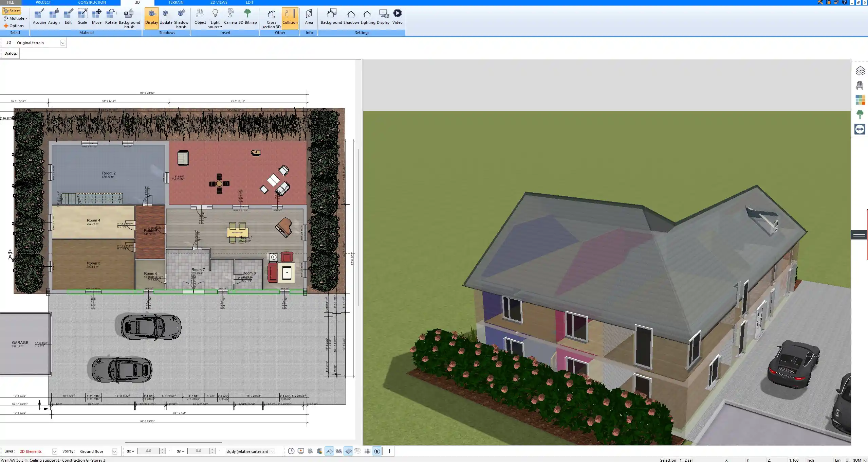Image resolution: width=868 pixels, height=462 pixels.
Task: Click the Options button
Action: point(14,26)
